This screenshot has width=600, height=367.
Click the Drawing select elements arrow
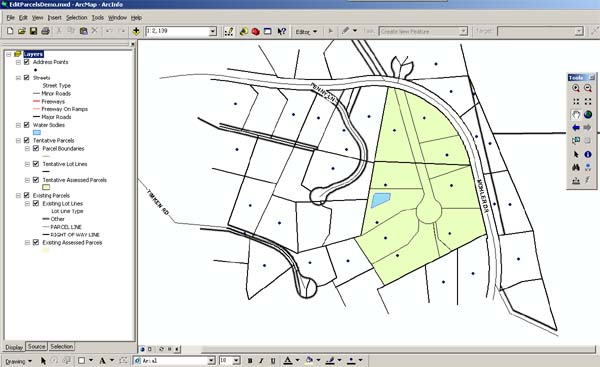point(43,360)
